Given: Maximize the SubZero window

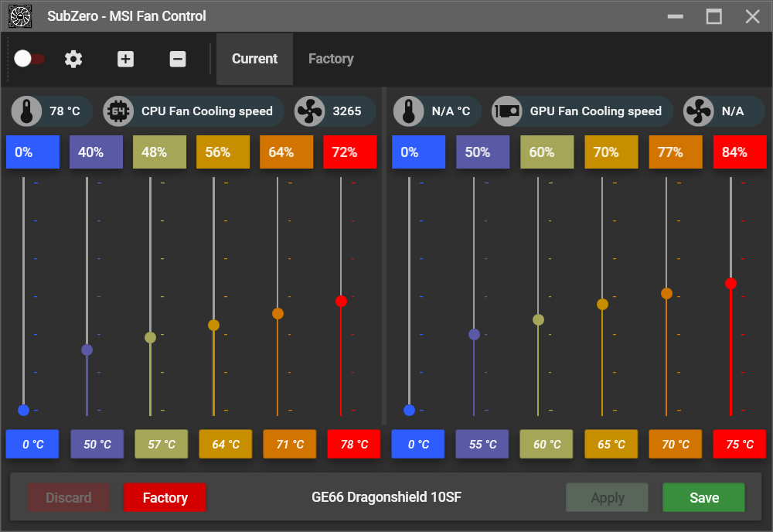Looking at the screenshot, I should click(x=713, y=16).
